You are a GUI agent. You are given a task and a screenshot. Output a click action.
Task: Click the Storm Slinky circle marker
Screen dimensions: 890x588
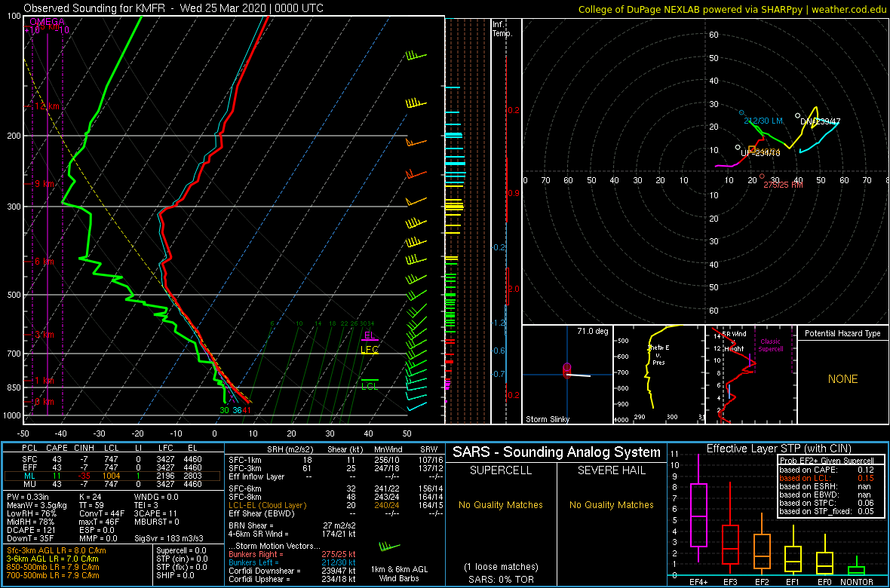(x=566, y=371)
